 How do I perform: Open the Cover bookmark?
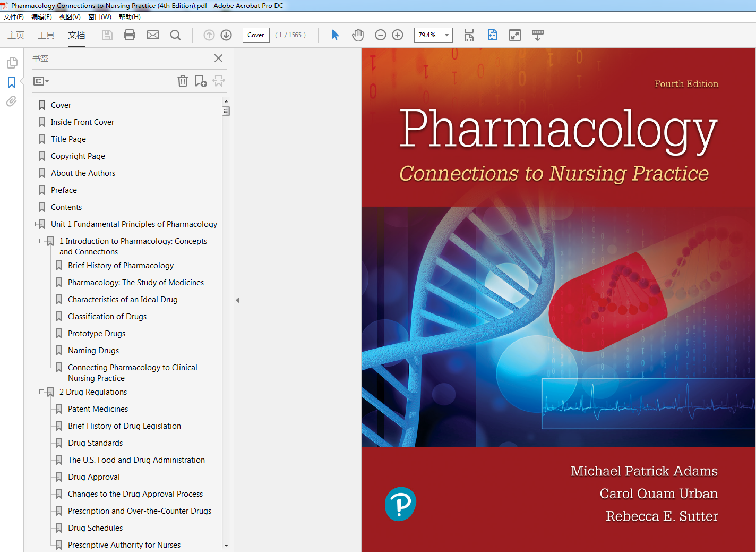pyautogui.click(x=61, y=105)
